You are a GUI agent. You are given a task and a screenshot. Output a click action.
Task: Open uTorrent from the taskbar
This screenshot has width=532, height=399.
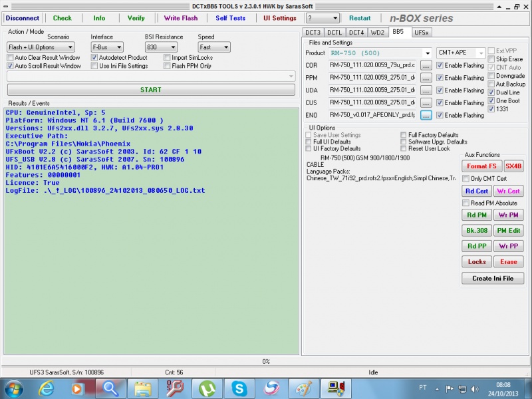[207, 388]
